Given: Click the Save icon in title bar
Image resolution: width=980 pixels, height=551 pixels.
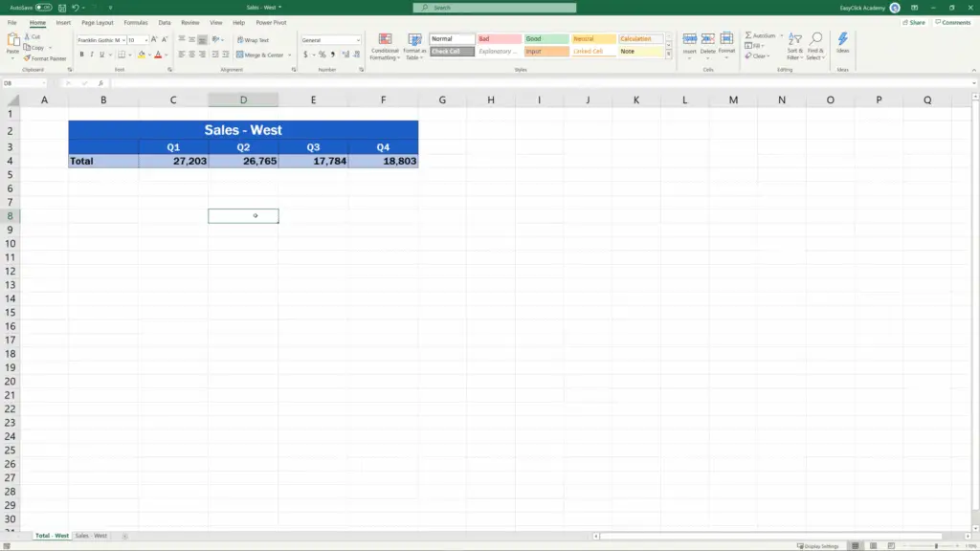Looking at the screenshot, I should pyautogui.click(x=62, y=7).
